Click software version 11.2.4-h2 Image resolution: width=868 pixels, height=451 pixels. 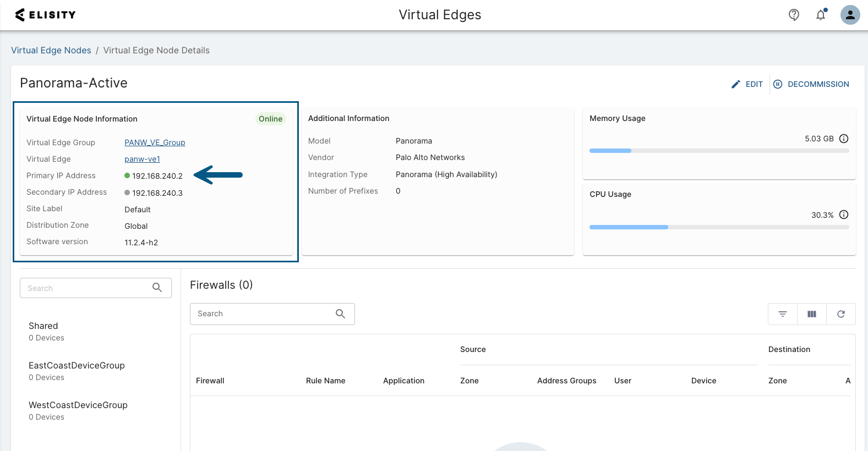click(x=141, y=243)
